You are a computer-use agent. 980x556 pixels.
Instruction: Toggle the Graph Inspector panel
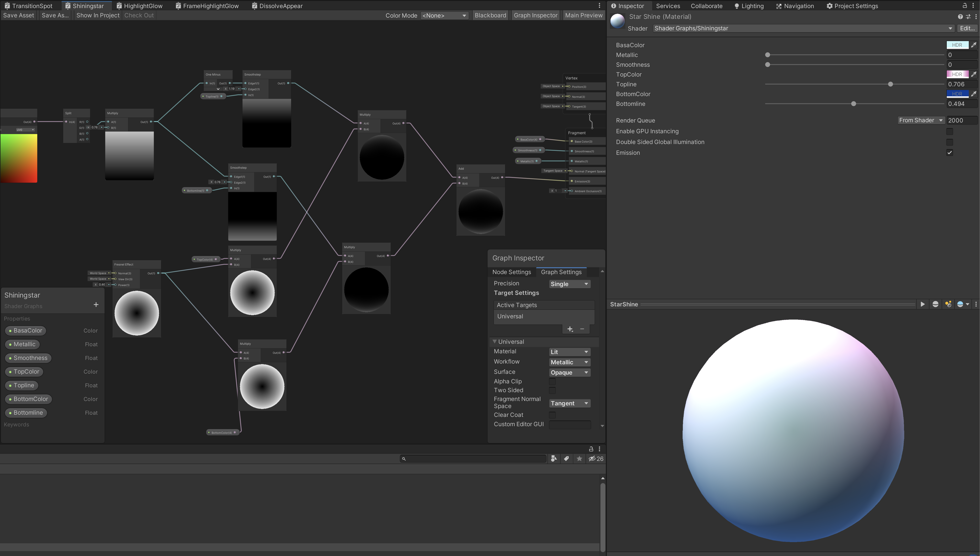tap(535, 15)
